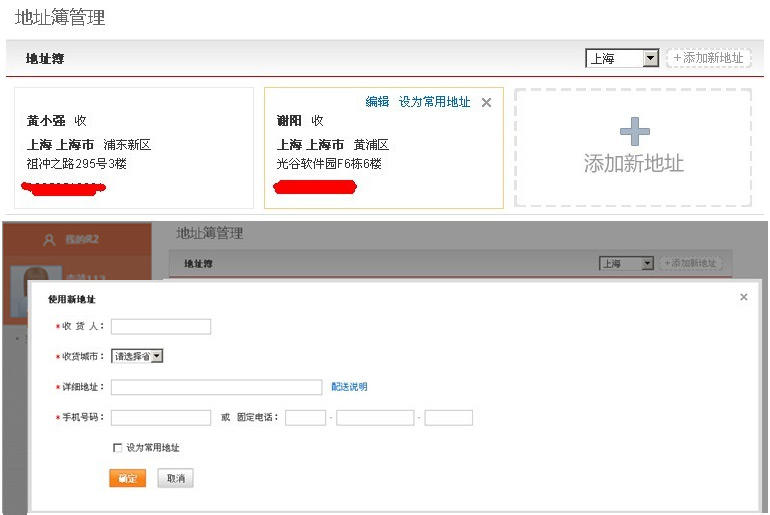Click the top +添加新地址 button
Screen dimensions: 770x515
pos(708,58)
